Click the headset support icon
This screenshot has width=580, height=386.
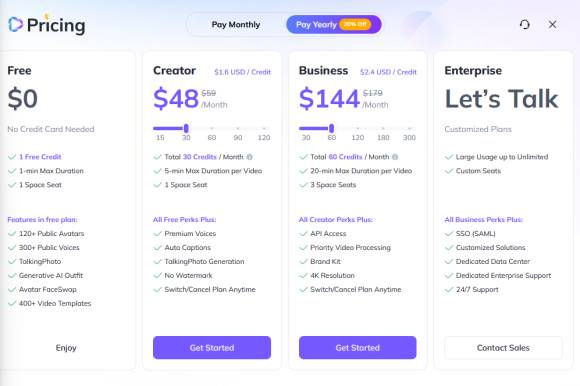525,25
